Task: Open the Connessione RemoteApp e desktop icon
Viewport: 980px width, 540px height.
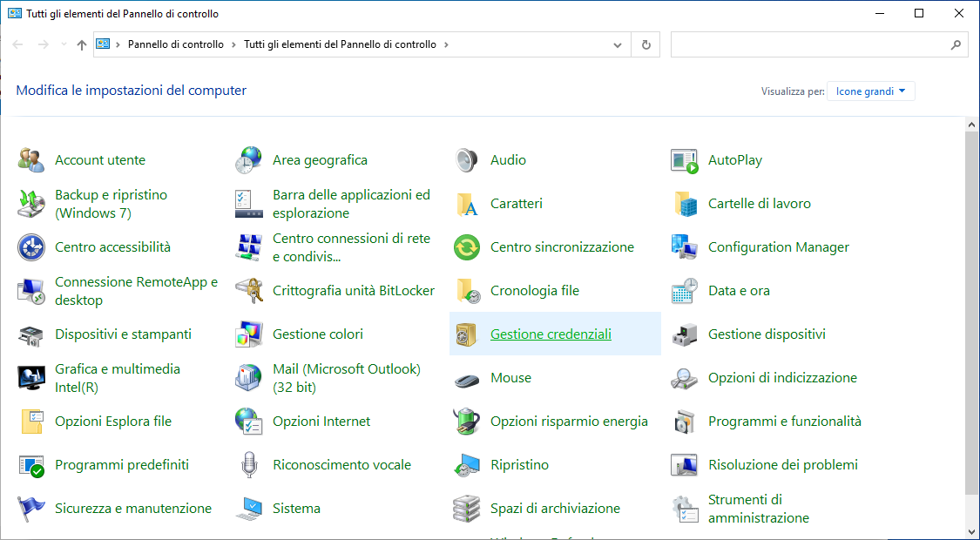Action: click(x=31, y=291)
